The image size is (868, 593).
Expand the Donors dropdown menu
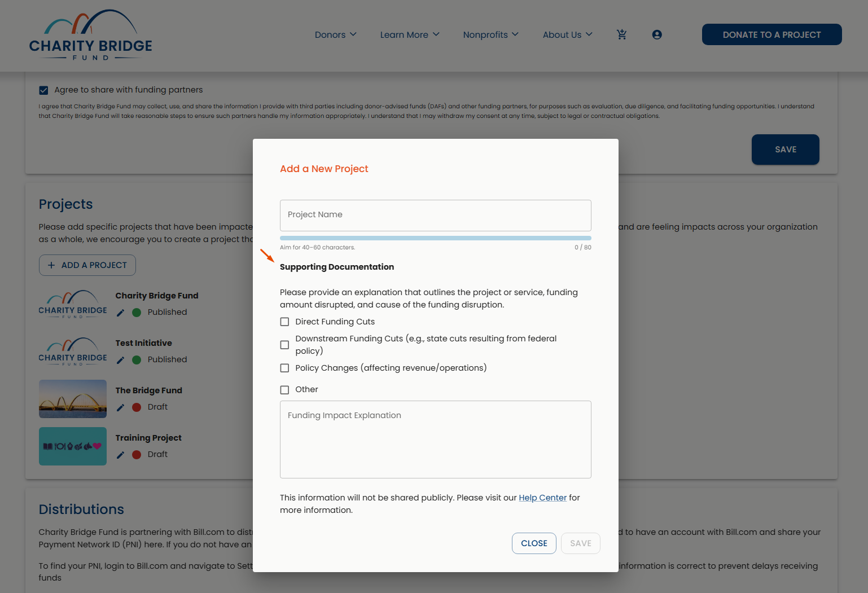[x=336, y=34]
